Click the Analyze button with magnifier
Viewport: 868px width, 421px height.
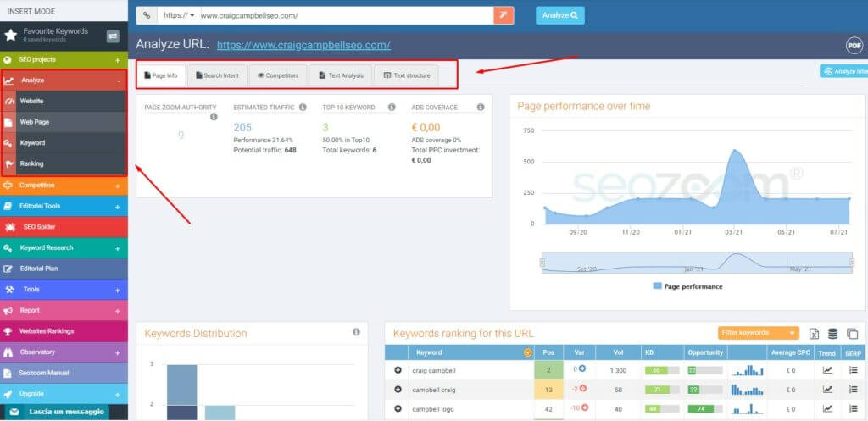[559, 15]
